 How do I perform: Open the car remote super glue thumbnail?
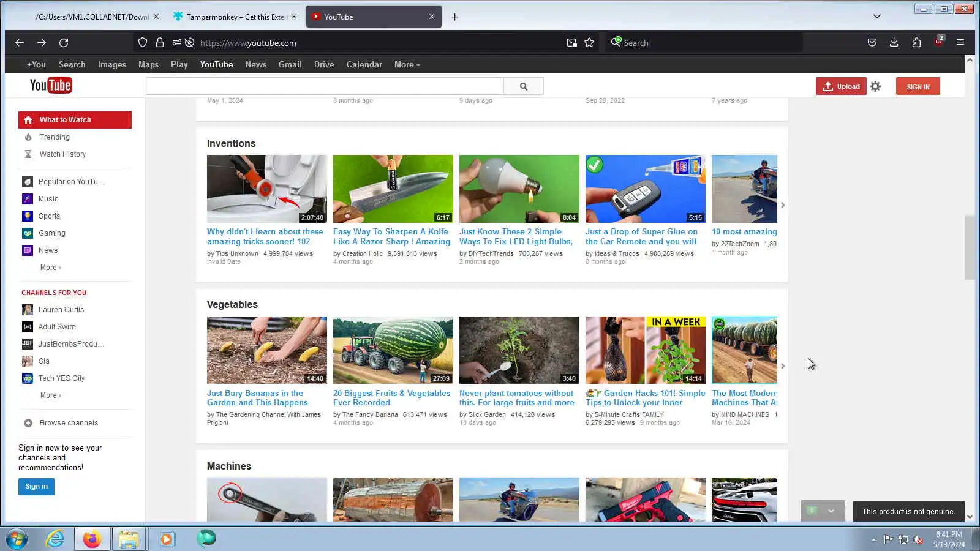(646, 189)
